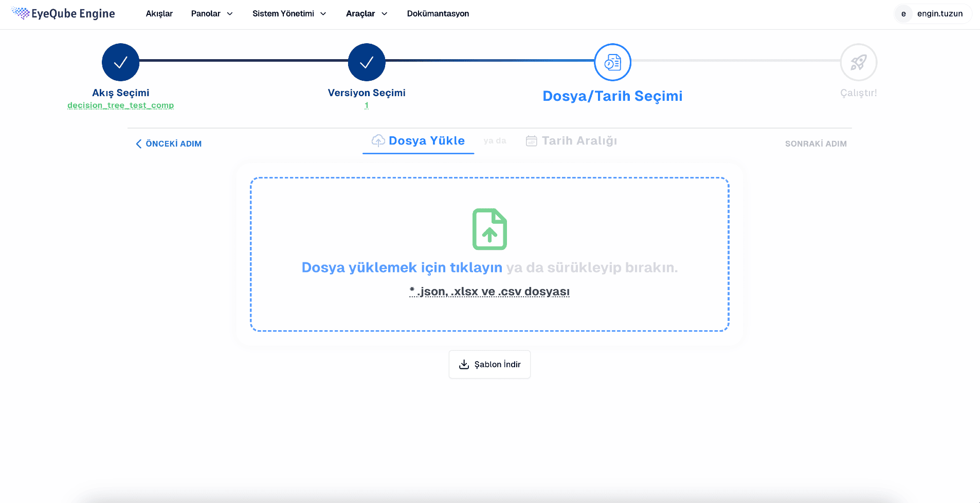Click the ya da separator text
980x503 pixels.
[495, 141]
